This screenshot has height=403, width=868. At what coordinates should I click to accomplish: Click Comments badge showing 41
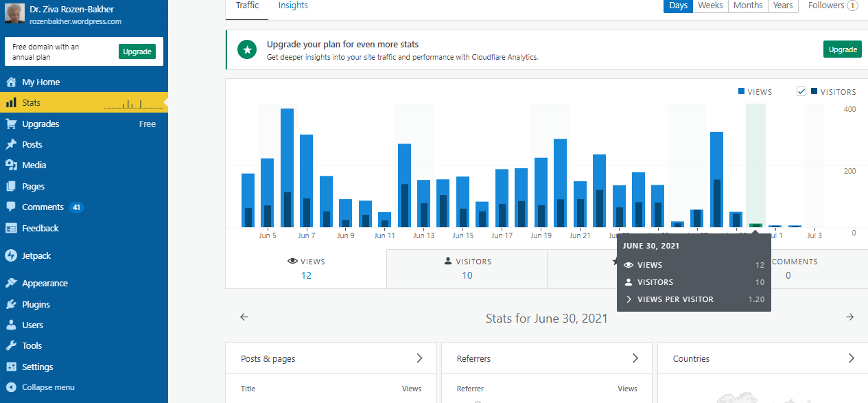(76, 207)
